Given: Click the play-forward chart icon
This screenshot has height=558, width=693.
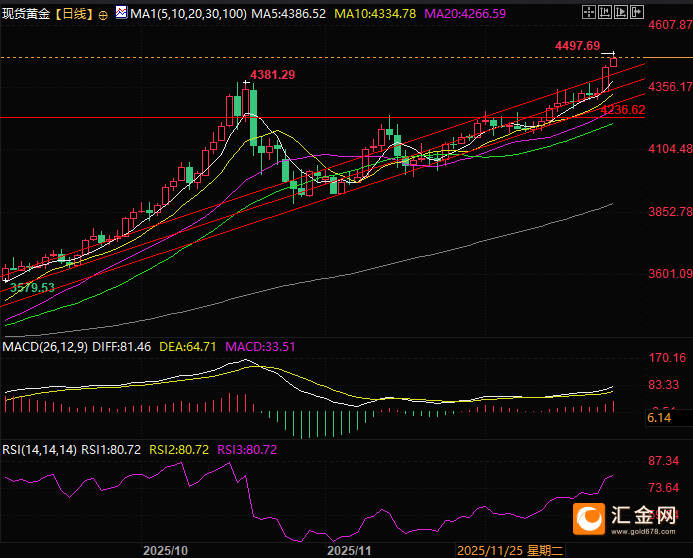Looking at the screenshot, I should coord(621,12).
